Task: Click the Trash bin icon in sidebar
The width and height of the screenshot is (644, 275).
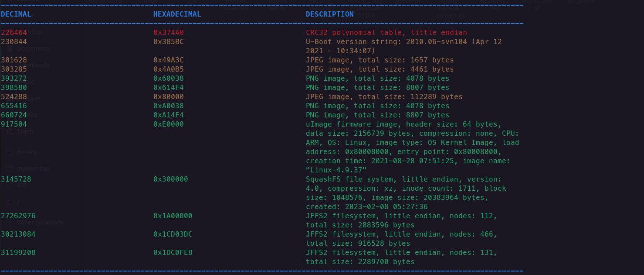Action: [x=10, y=131]
